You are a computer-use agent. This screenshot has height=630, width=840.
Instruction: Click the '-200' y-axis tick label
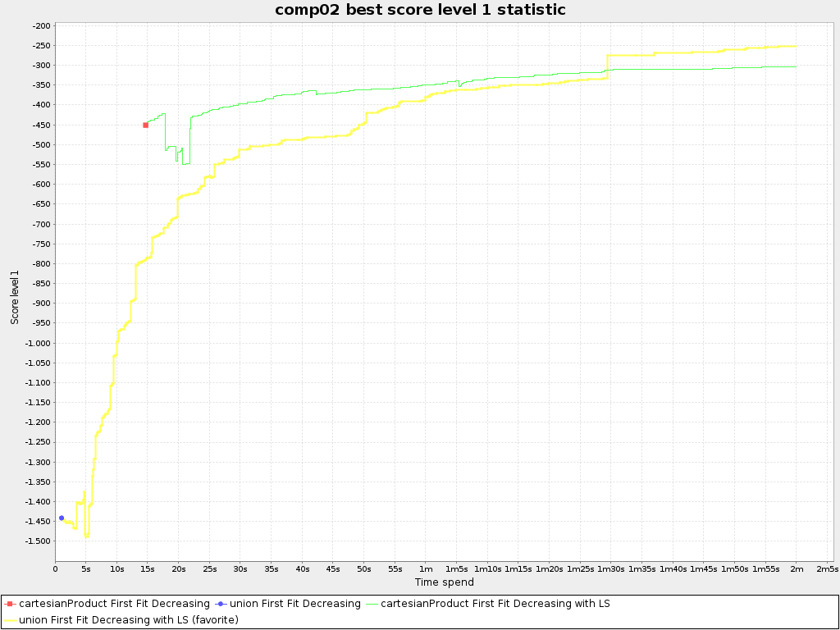click(41, 25)
